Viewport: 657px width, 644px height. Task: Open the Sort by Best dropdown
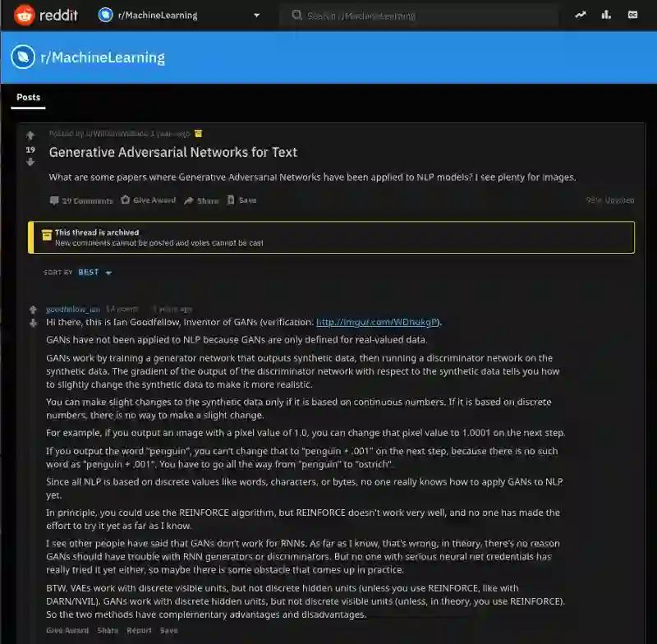coord(94,273)
